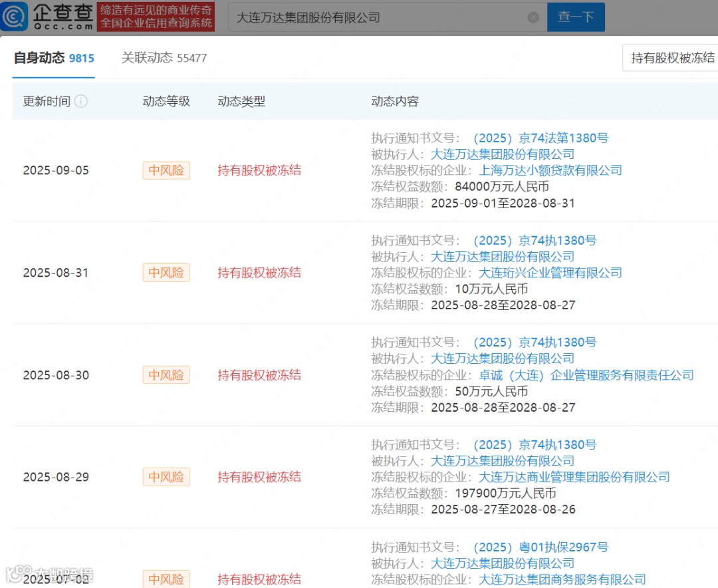Viewport: 718px width, 588px height.
Task: Click the 动态类型 column header
Action: [x=241, y=101]
